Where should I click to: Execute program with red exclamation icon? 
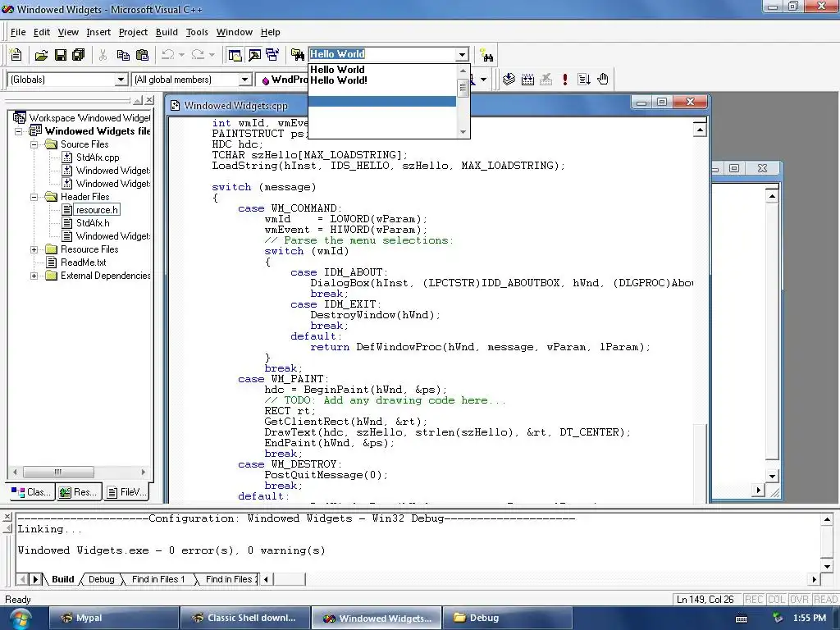[564, 80]
